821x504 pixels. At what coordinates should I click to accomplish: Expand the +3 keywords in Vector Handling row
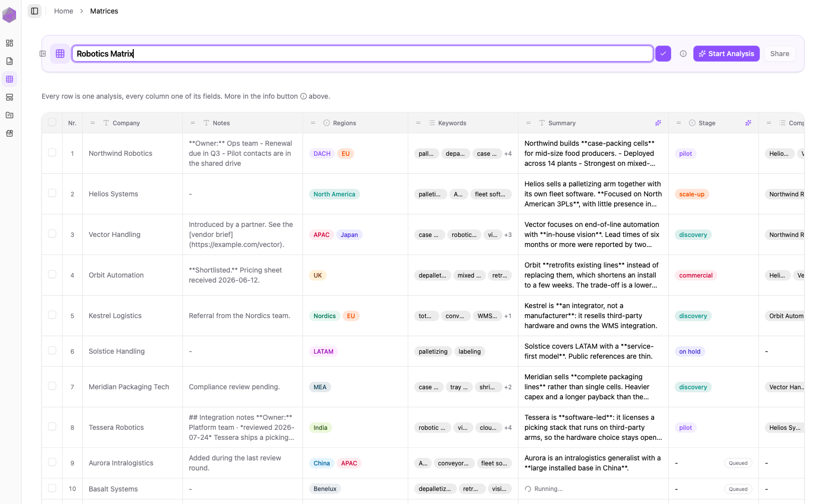point(508,235)
